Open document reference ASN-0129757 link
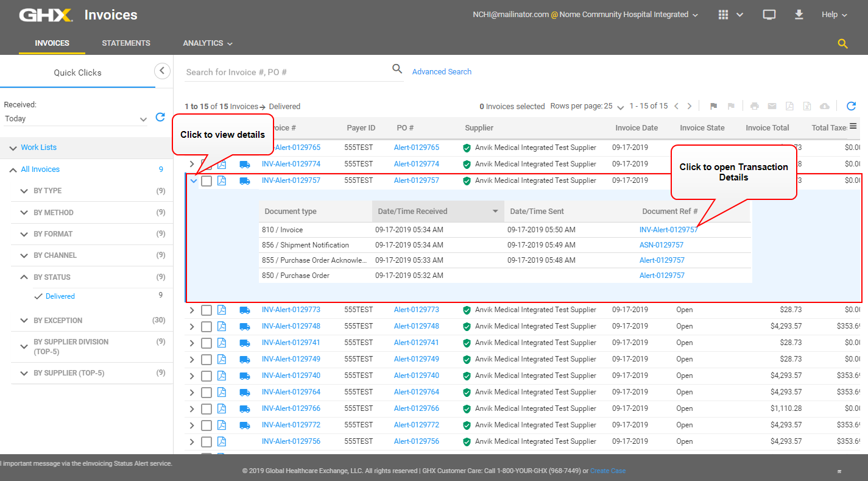The height and width of the screenshot is (481, 868). [661, 245]
